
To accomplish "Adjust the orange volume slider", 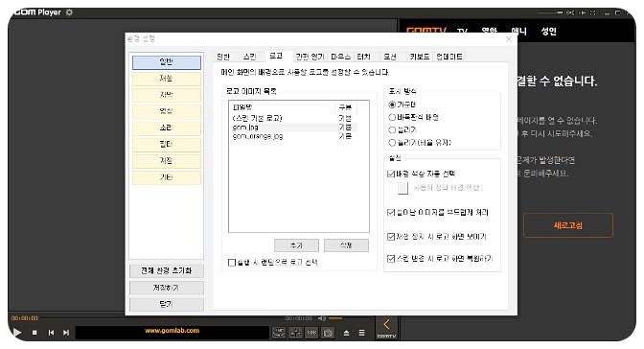I will click(335, 318).
